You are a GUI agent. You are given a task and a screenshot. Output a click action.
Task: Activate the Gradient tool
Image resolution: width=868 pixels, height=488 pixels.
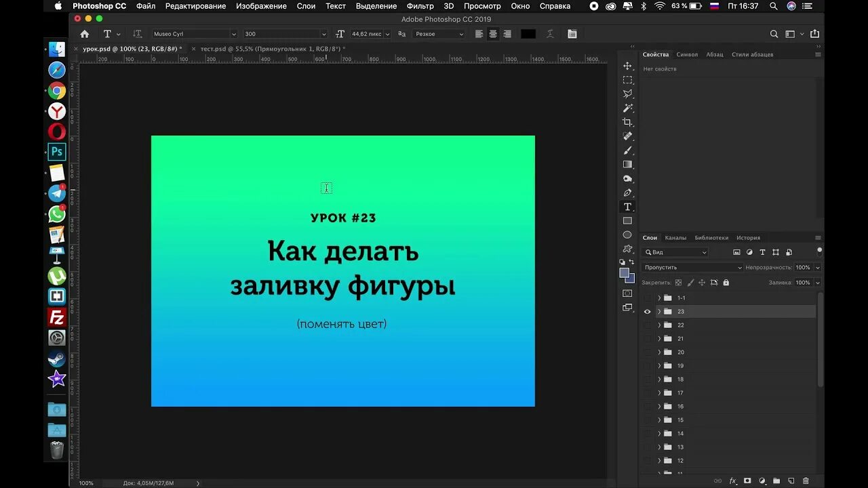(627, 163)
